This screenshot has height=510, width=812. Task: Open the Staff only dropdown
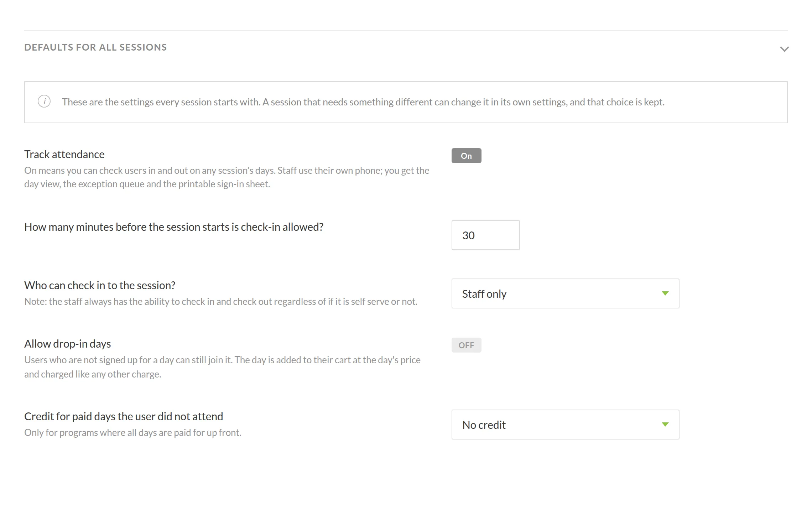point(565,293)
